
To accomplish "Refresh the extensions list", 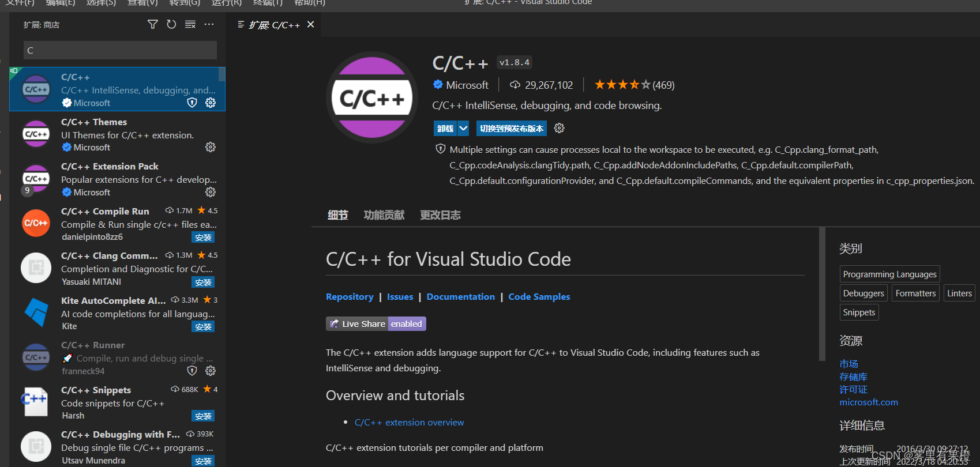I will tap(171, 24).
